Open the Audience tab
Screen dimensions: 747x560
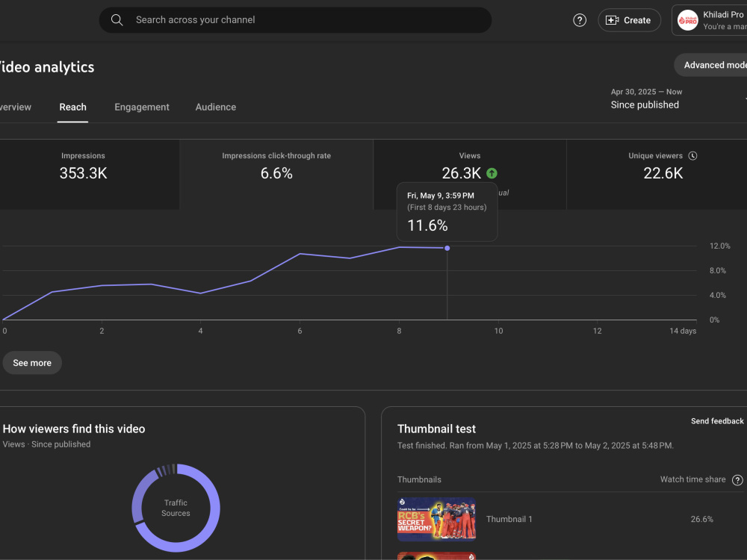click(215, 107)
